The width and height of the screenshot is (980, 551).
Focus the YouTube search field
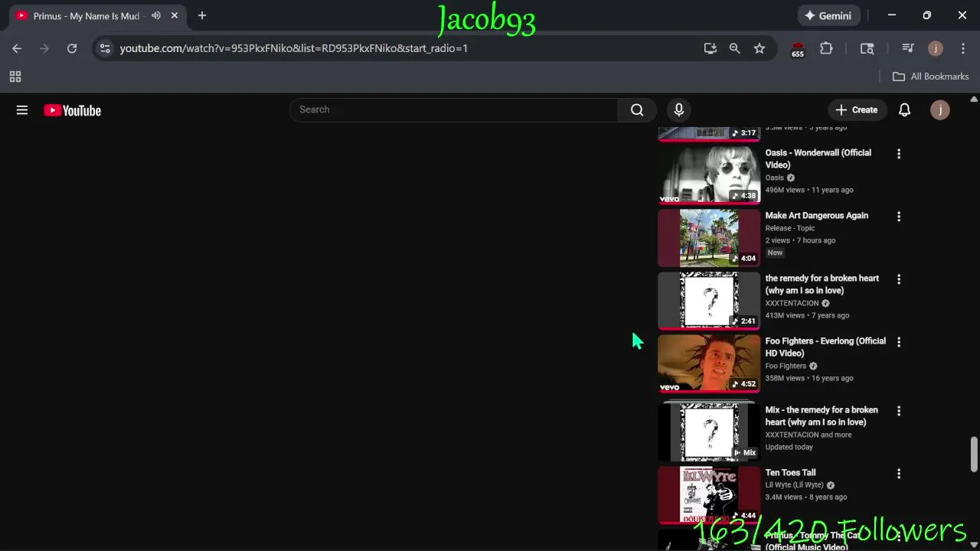tap(453, 109)
